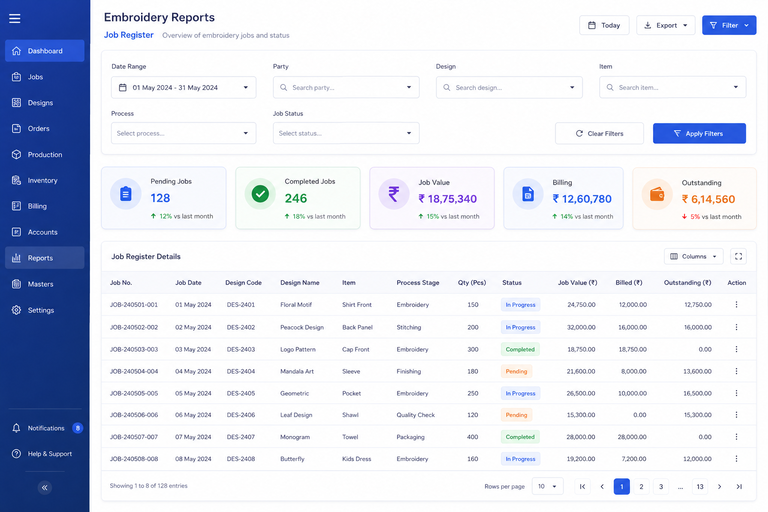
Task: Open Jobs in the sidebar
Action: coord(45,77)
